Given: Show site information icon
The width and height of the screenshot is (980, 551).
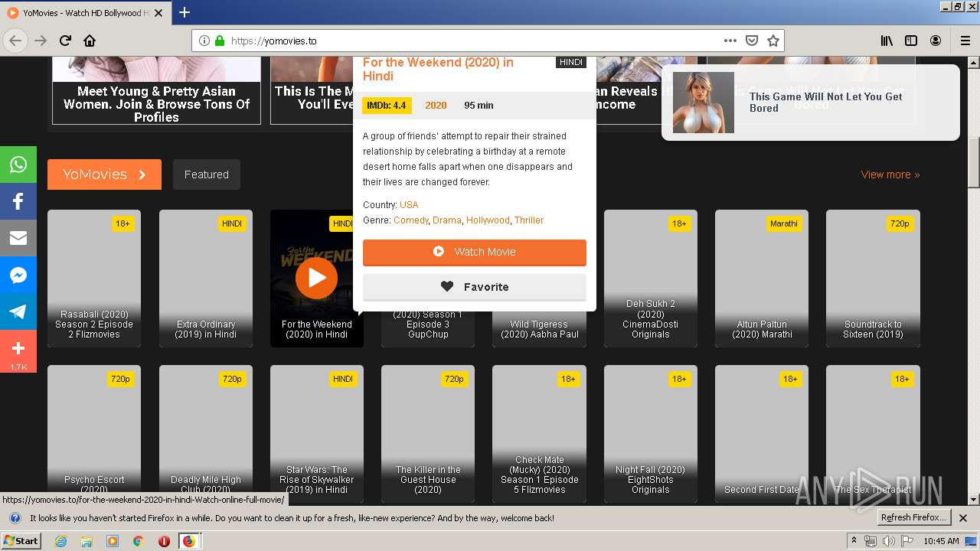Looking at the screenshot, I should pyautogui.click(x=204, y=41).
